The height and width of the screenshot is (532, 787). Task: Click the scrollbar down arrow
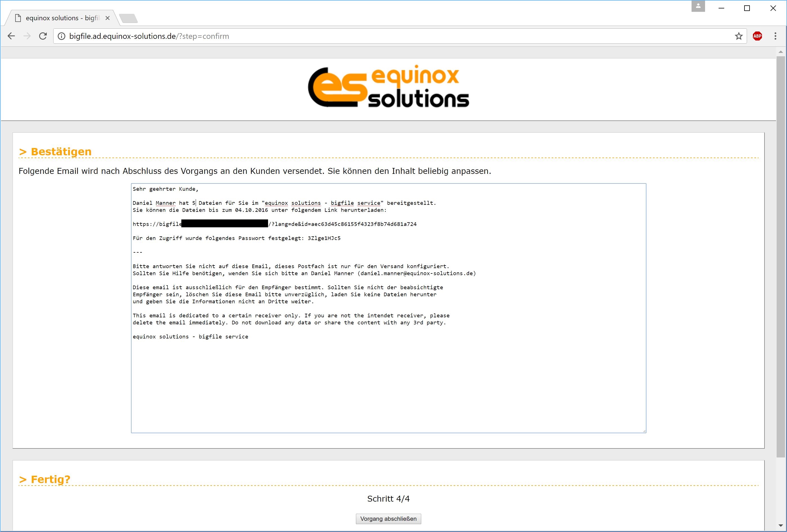tap(781, 526)
